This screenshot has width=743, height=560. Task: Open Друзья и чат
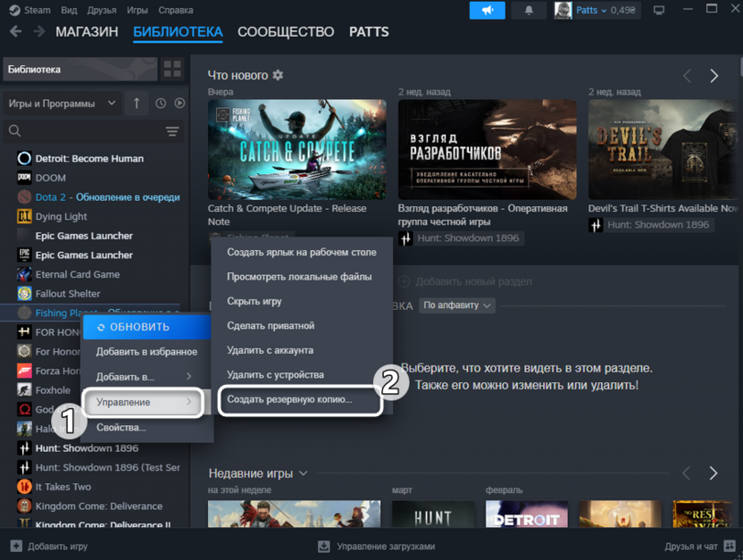pos(691,547)
